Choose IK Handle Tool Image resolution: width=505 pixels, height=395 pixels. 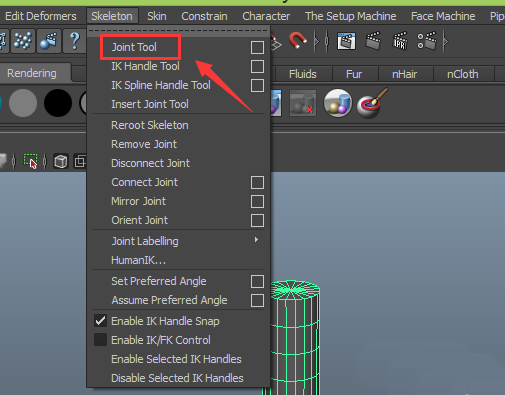pyautogui.click(x=145, y=66)
